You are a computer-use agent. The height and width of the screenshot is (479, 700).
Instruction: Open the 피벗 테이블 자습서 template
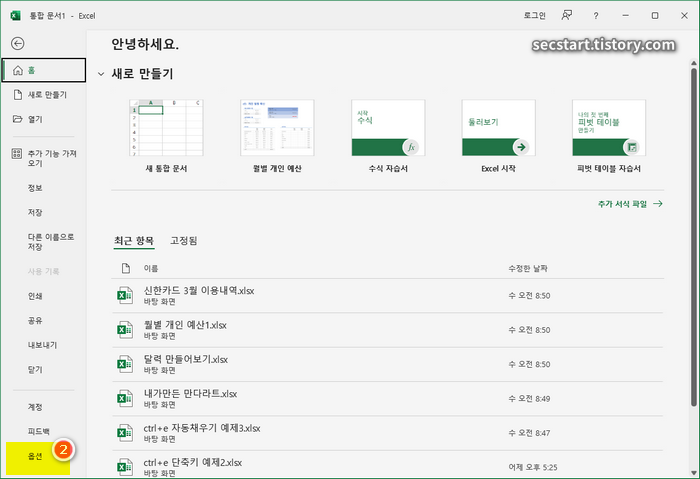click(609, 136)
